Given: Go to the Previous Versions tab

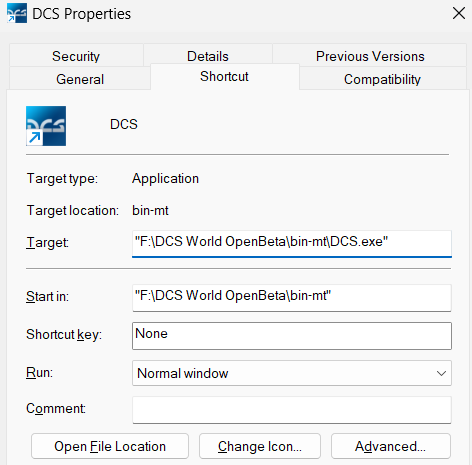Looking at the screenshot, I should pyautogui.click(x=370, y=56).
